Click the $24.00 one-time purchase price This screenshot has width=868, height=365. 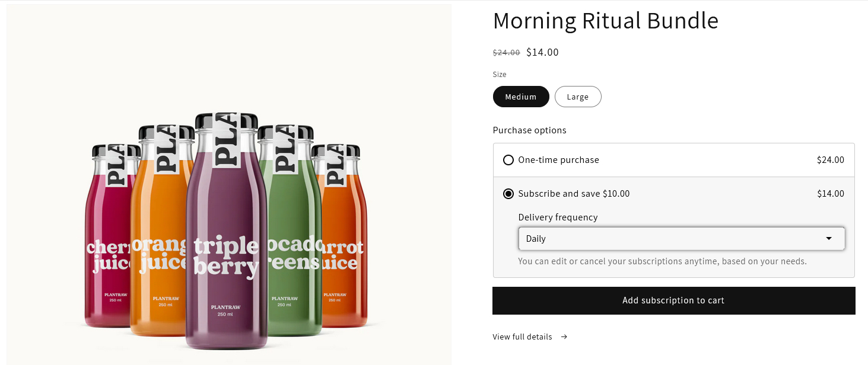tap(830, 159)
